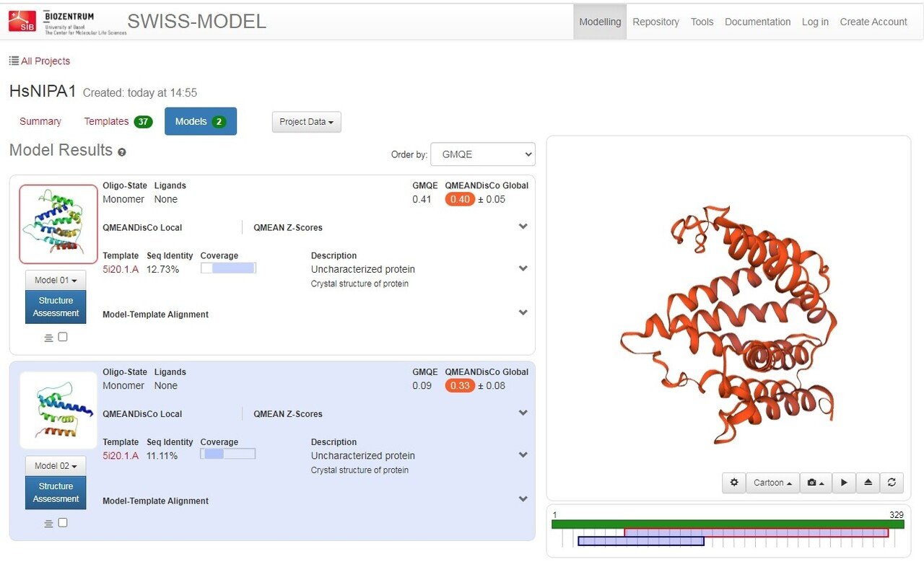924x567 pixels.
Task: Click the SIB logo icon
Action: (22, 22)
